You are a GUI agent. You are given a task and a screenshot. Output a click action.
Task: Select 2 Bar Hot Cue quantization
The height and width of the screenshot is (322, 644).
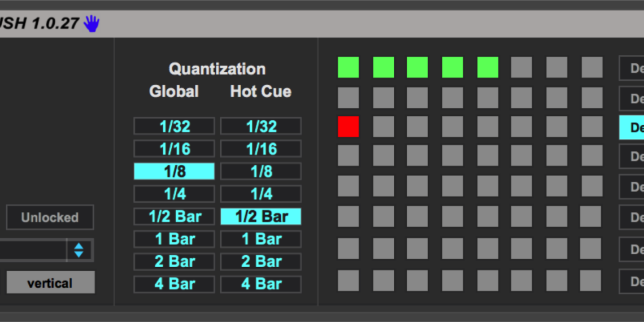coord(260,262)
